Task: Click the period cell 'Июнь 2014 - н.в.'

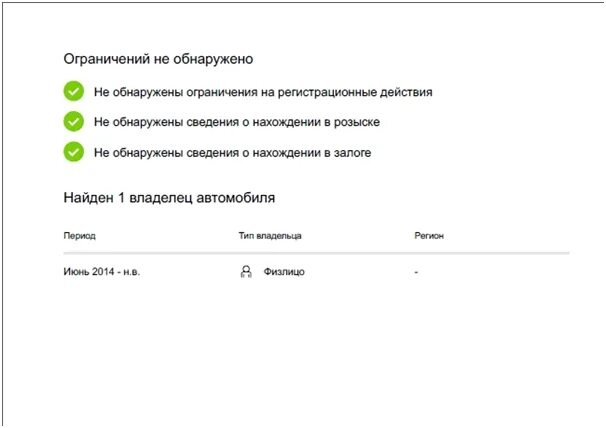Action: (102, 271)
